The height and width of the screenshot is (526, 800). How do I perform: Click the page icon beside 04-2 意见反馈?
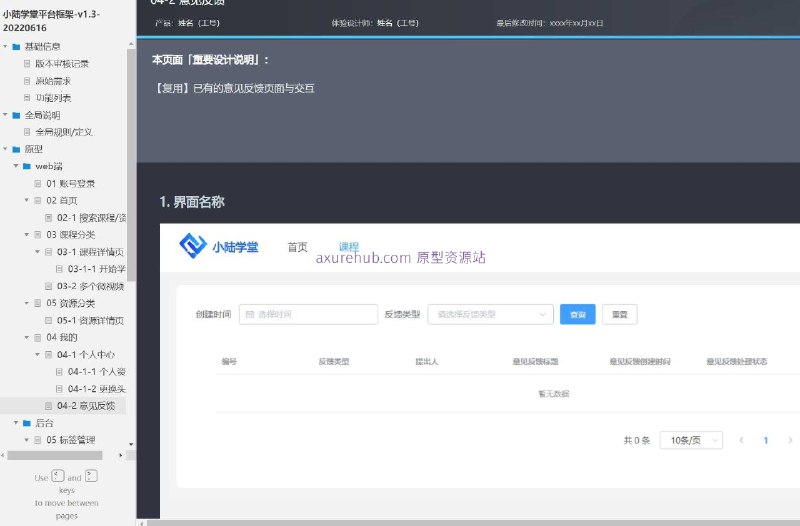[48, 406]
